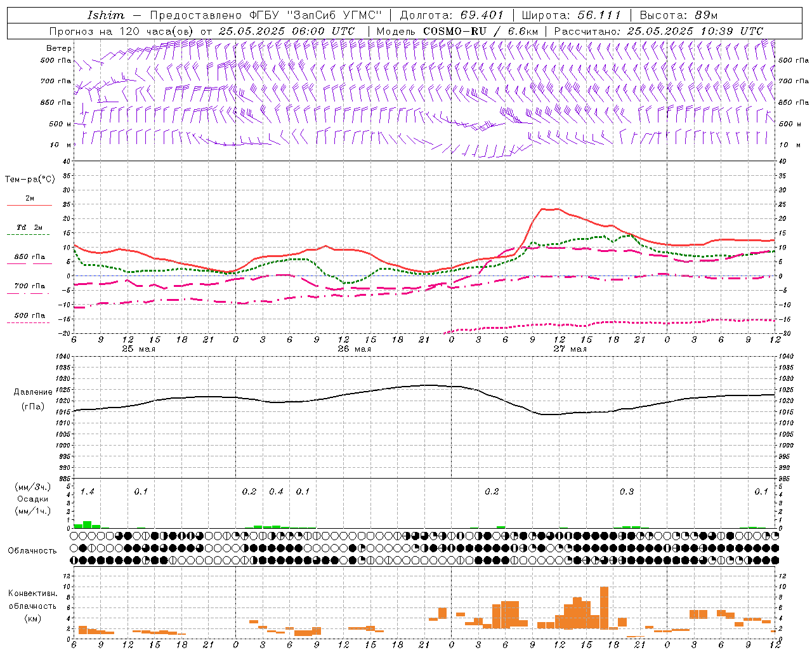Click the tallest orange convective cloud bar

coord(604,607)
